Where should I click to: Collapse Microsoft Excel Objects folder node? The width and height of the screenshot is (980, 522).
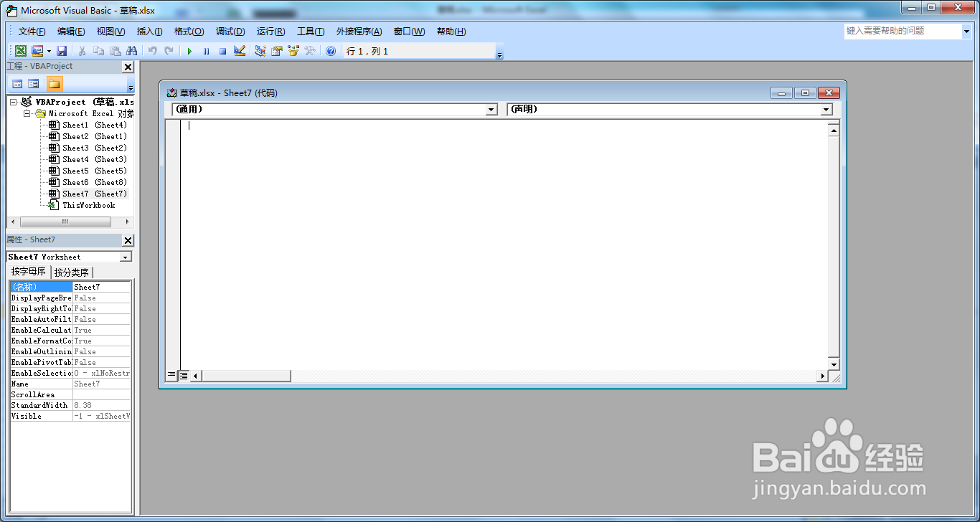(x=27, y=113)
